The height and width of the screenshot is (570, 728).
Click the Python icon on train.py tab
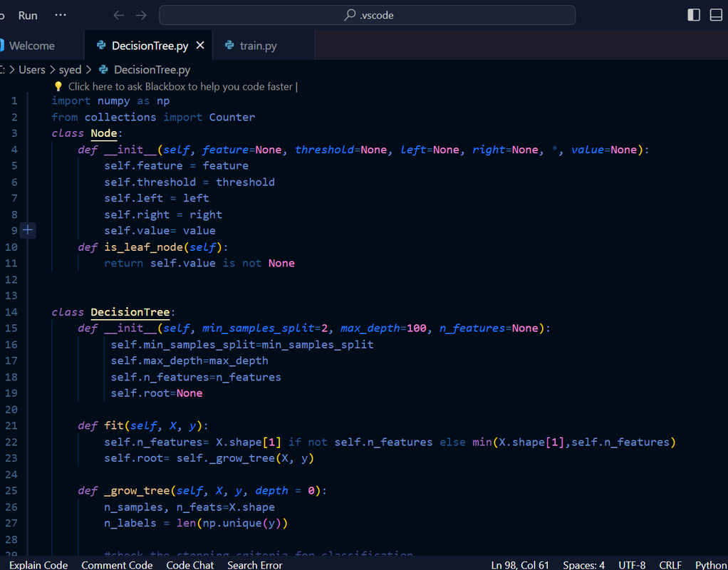point(229,45)
